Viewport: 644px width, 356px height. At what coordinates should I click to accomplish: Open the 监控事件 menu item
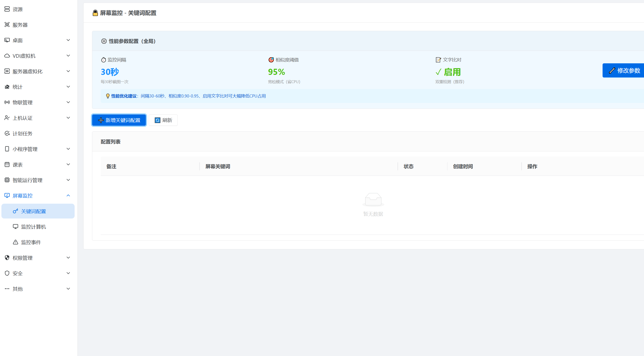(x=31, y=242)
